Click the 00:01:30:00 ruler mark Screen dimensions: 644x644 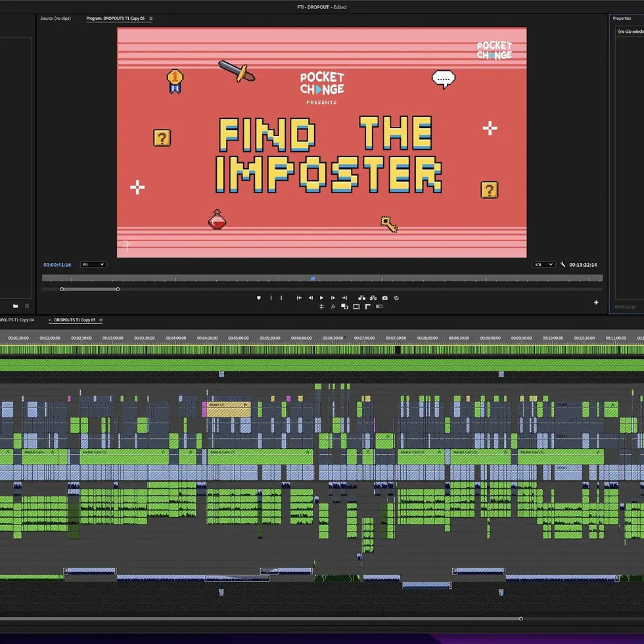coord(18,338)
